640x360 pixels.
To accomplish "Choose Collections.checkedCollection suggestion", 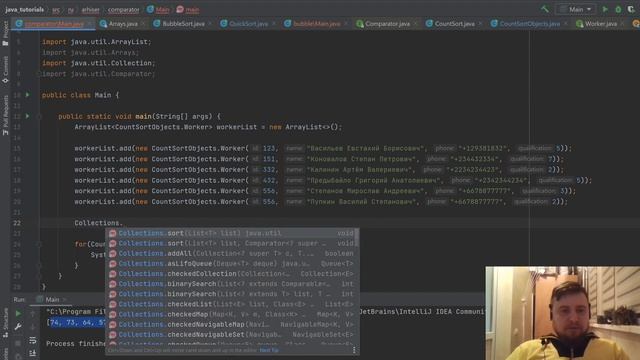I will 231,274.
